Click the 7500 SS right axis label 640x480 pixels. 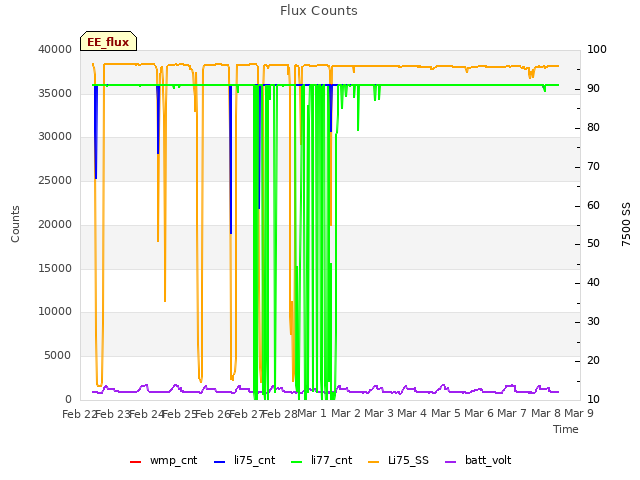click(626, 224)
